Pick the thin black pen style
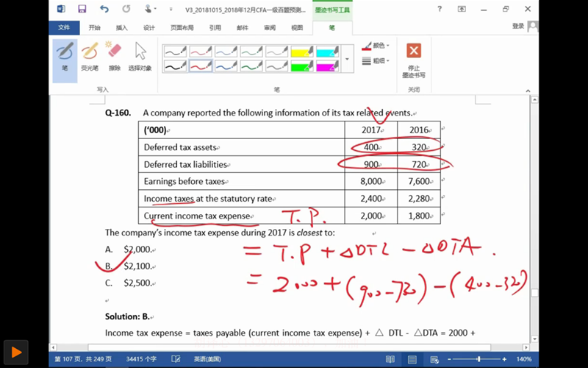 [x=176, y=51]
